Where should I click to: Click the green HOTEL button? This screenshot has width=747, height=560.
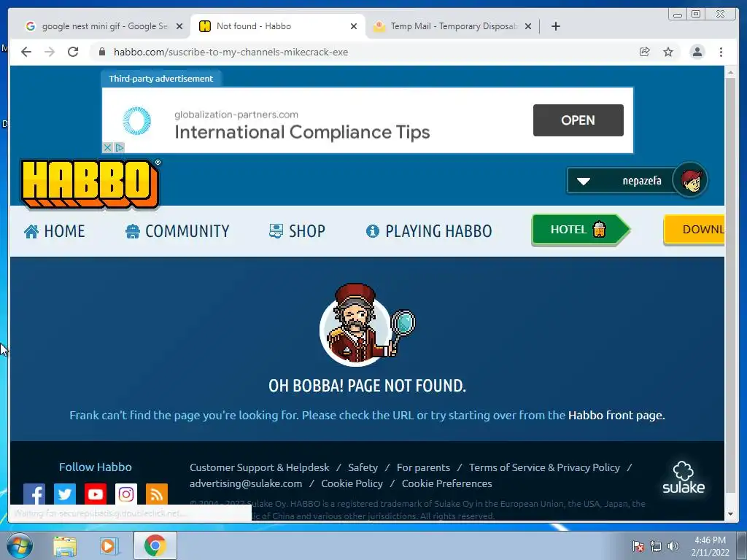(x=580, y=230)
